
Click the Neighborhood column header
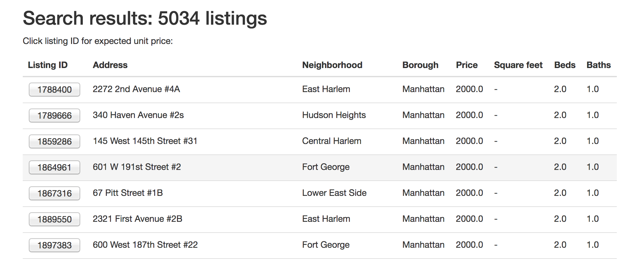click(x=332, y=65)
